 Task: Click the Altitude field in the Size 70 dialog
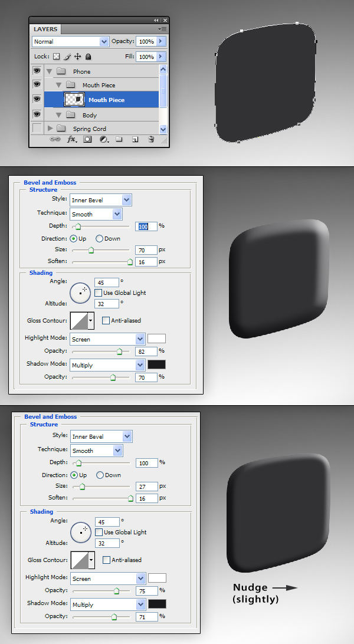pyautogui.click(x=106, y=304)
